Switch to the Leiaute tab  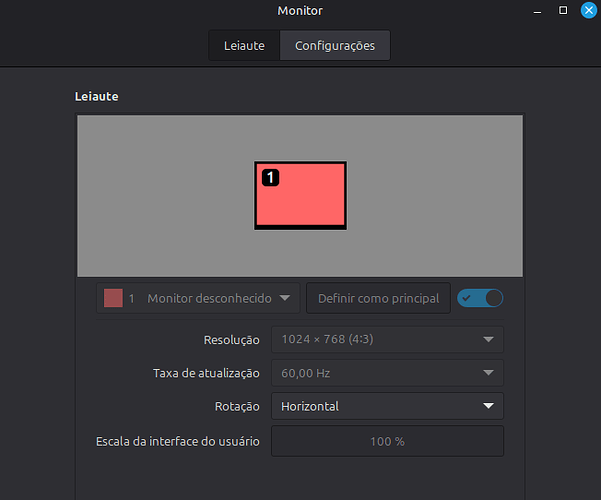click(244, 46)
